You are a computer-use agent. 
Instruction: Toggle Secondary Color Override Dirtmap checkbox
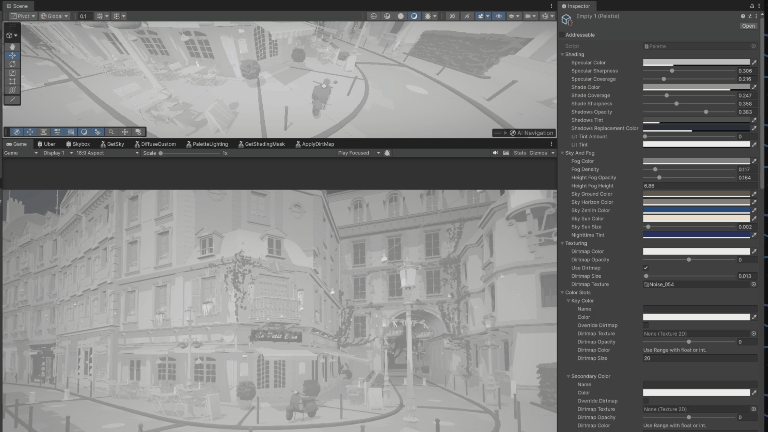(x=646, y=401)
